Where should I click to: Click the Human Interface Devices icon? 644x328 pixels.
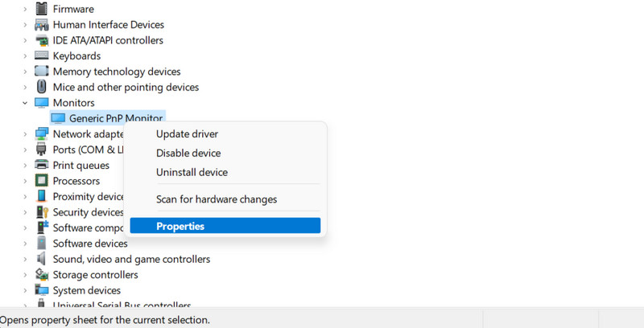[42, 25]
